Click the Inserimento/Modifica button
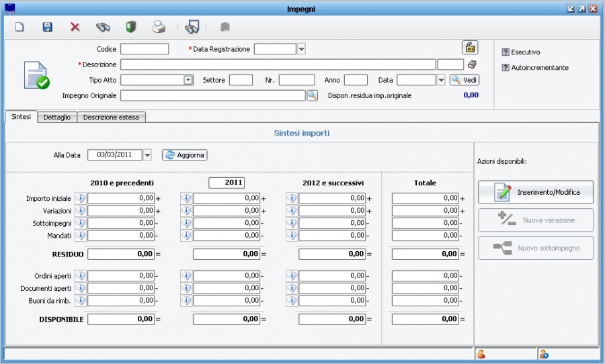This screenshot has width=605, height=364. point(536,192)
